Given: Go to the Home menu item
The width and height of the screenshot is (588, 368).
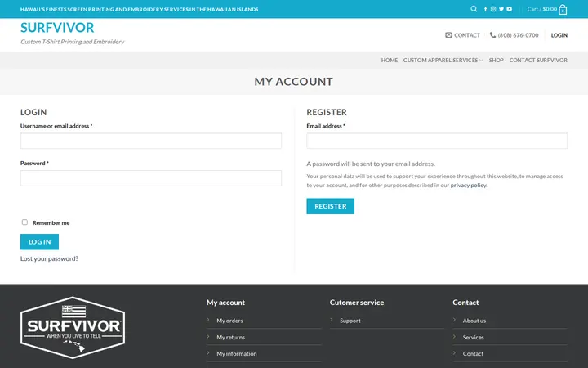Looking at the screenshot, I should pos(390,60).
